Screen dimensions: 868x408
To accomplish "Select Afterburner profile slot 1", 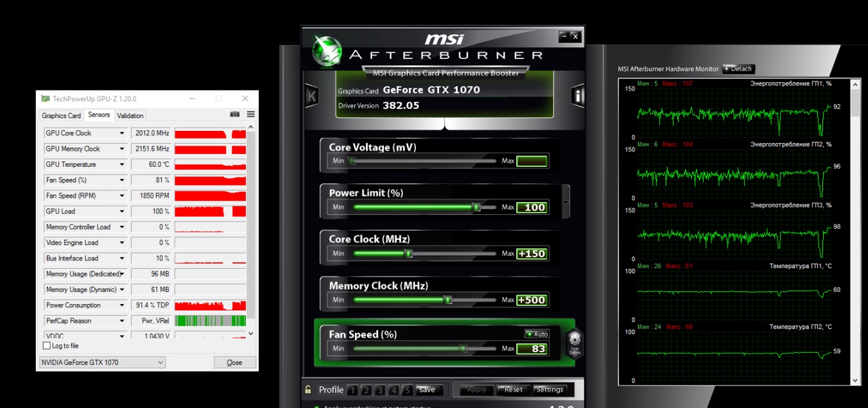I will tap(352, 390).
